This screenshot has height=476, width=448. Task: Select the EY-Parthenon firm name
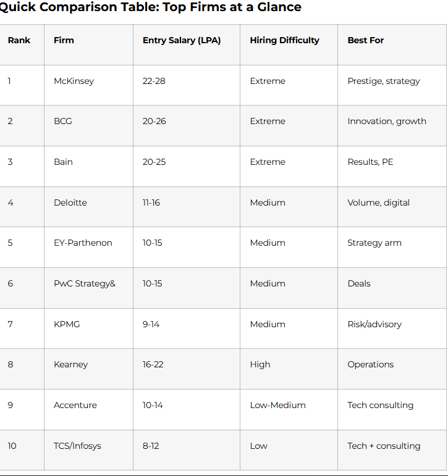[x=83, y=243]
